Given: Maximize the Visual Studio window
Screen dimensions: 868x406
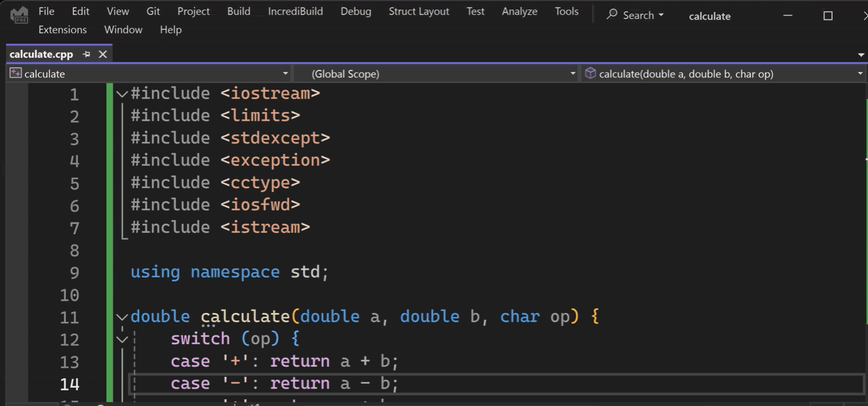Looking at the screenshot, I should (827, 16).
